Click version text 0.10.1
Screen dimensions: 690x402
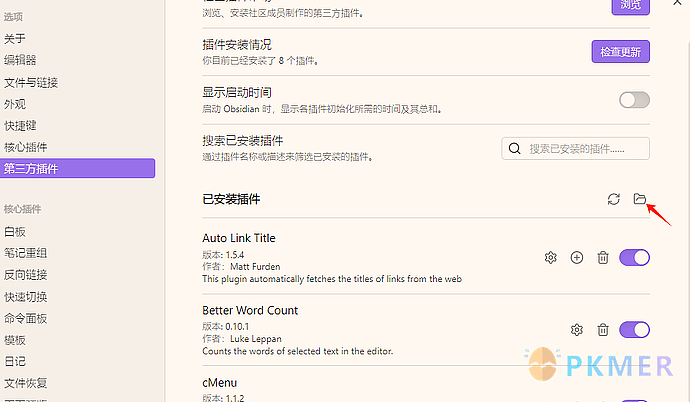237,327
